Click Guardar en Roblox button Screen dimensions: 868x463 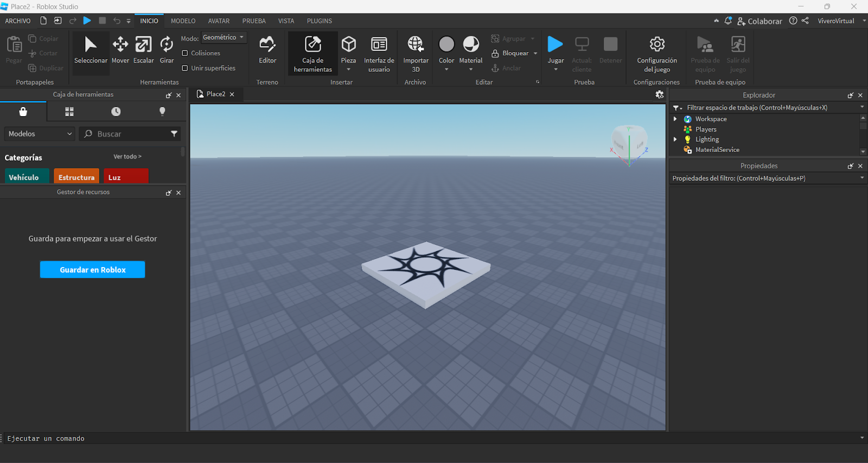click(x=92, y=270)
